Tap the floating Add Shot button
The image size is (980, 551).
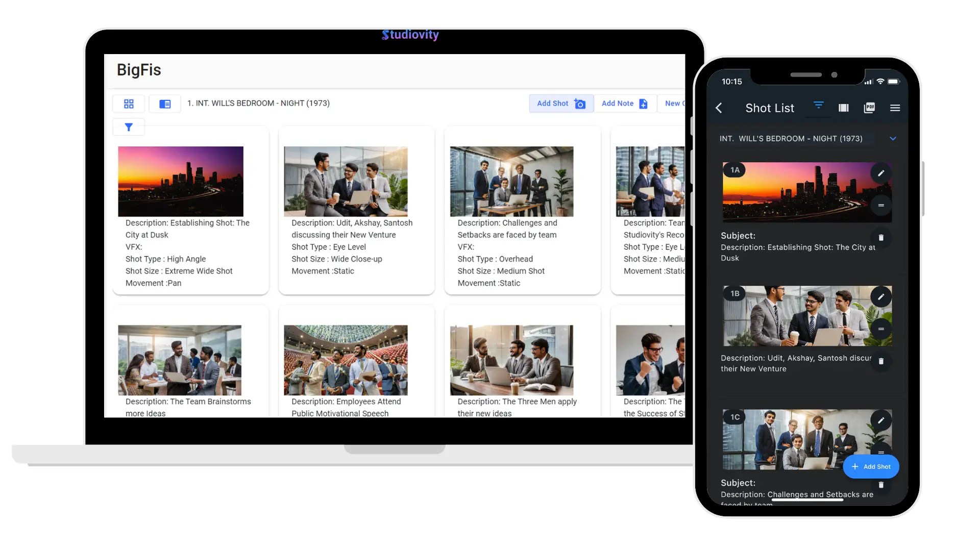click(x=871, y=466)
